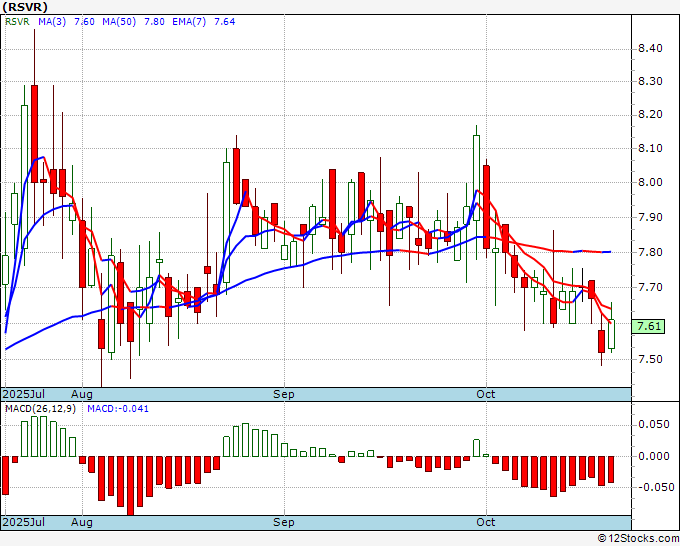
Task: Select the MACD:-0.041 value label
Action: coord(115,409)
